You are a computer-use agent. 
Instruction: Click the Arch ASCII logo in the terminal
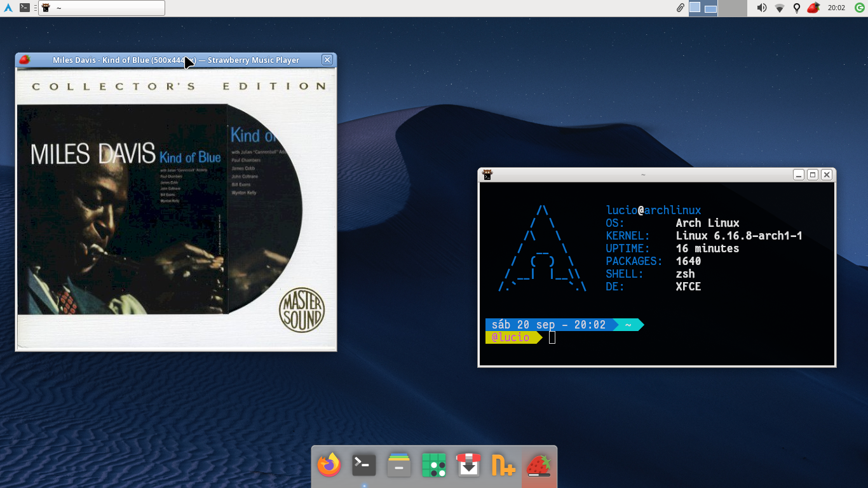[542, 248]
